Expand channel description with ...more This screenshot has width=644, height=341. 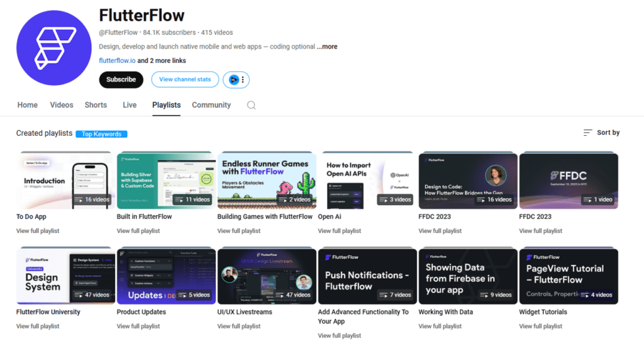pos(327,47)
